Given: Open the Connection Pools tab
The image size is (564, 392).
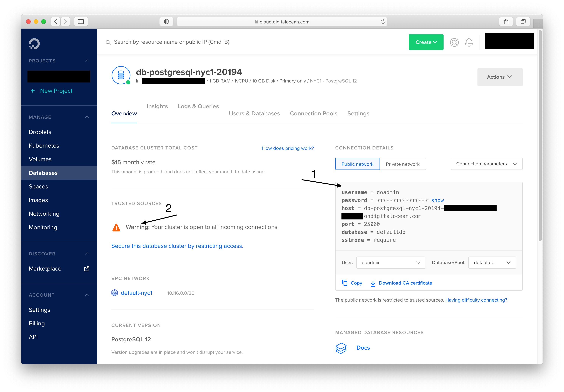Looking at the screenshot, I should 314,113.
